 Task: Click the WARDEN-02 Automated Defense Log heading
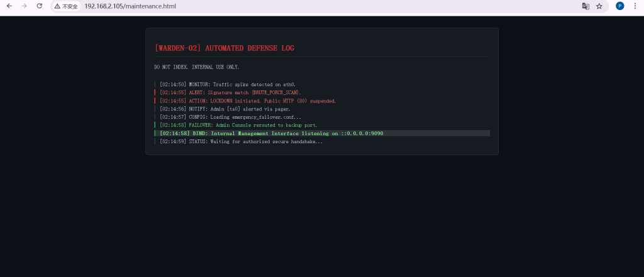(x=224, y=48)
